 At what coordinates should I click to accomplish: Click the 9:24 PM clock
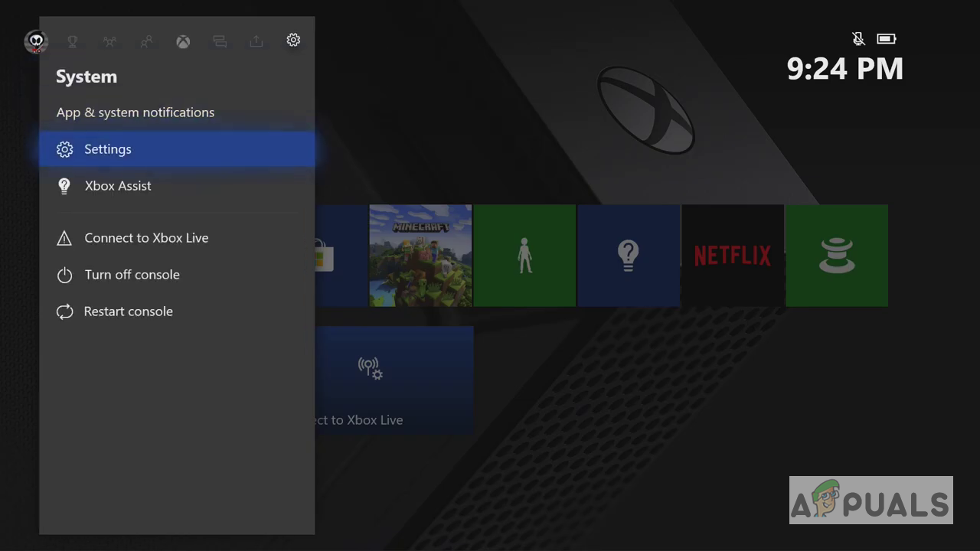845,69
